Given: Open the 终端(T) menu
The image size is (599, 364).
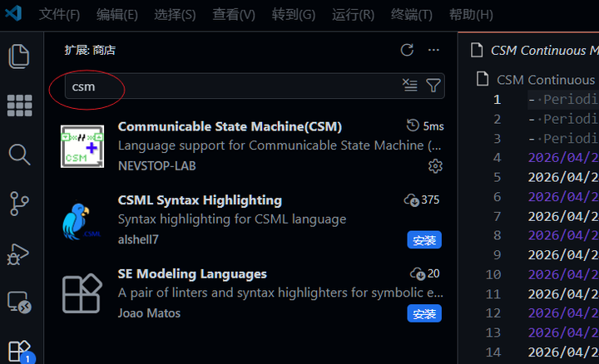Looking at the screenshot, I should [412, 15].
